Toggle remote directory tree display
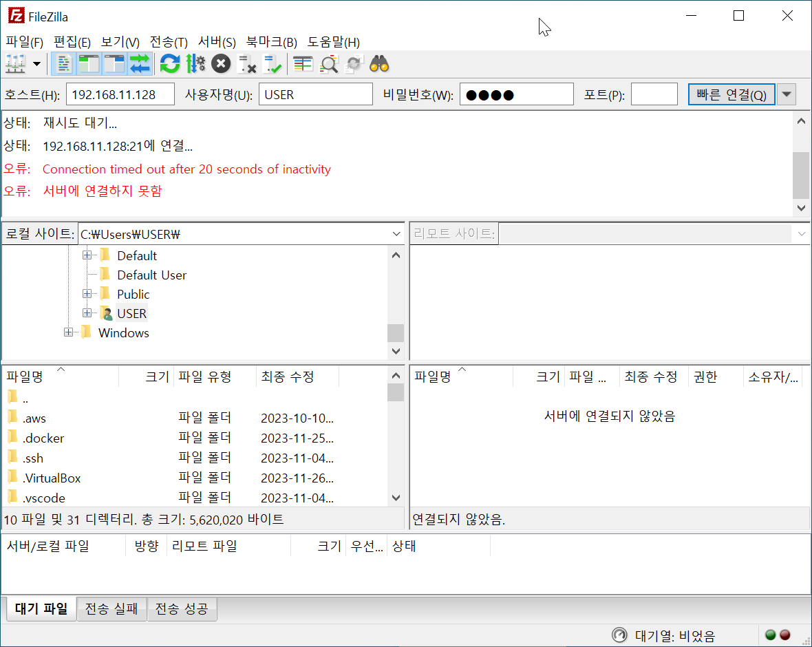The height and width of the screenshot is (647, 812). click(x=114, y=64)
